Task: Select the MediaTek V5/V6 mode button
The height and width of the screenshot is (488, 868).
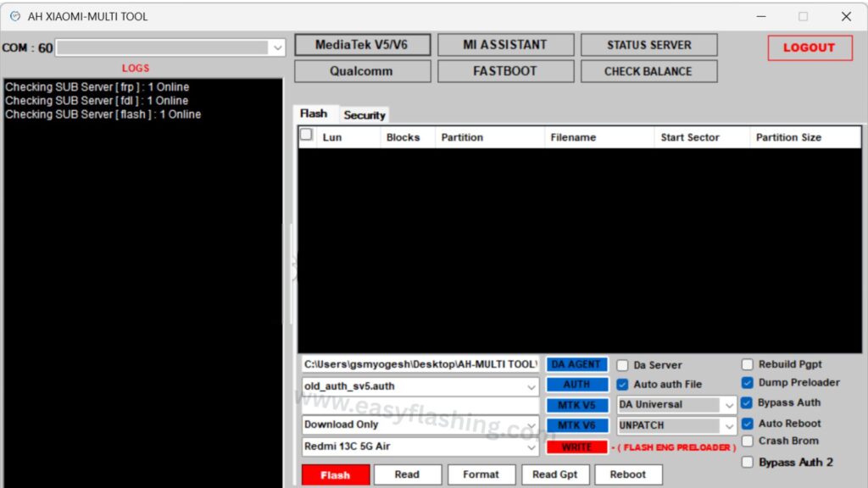Action: tap(362, 45)
